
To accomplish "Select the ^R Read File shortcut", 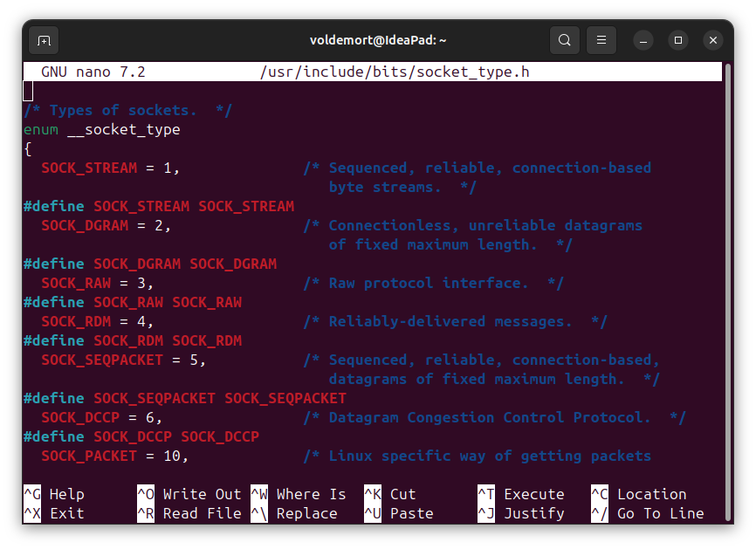I will click(189, 514).
